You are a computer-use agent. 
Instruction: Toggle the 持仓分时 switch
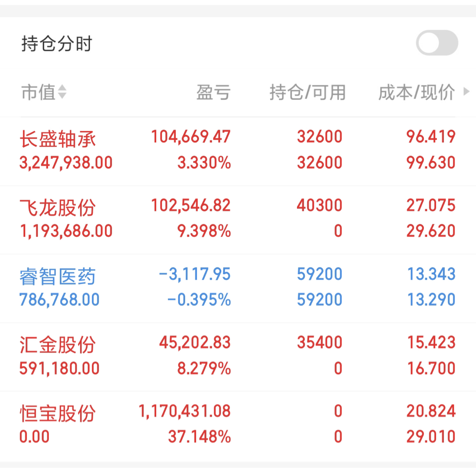point(437,43)
